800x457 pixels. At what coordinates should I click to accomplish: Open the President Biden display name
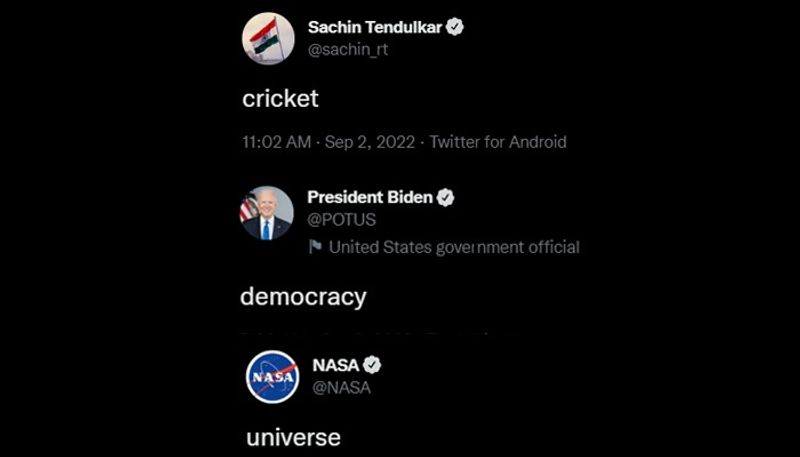point(370,198)
